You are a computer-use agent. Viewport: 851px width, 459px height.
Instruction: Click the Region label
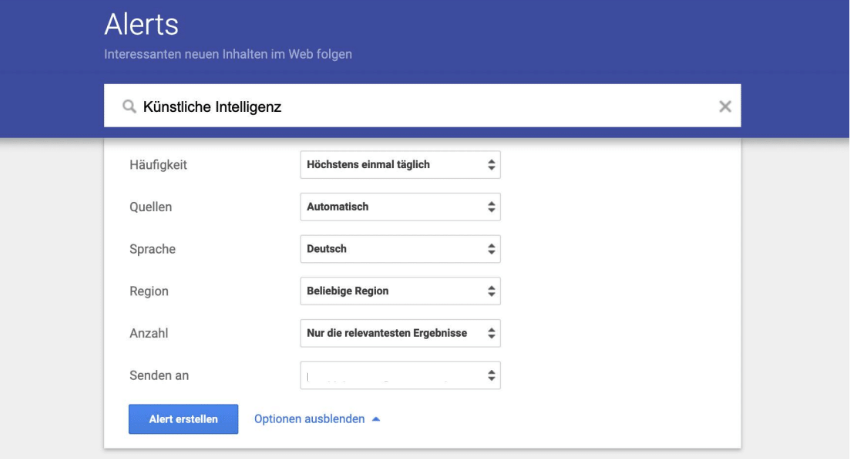pyautogui.click(x=149, y=291)
